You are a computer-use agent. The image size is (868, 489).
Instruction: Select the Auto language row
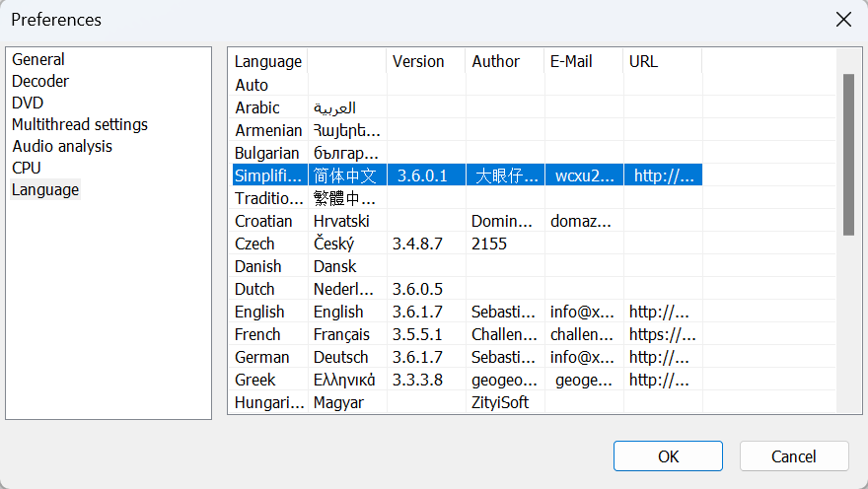tap(467, 85)
